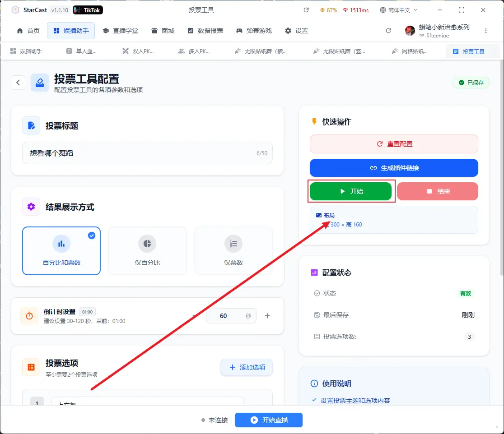Image resolution: width=504 pixels, height=434 pixels.
Task: Click the TikTok platform badge
Action: 88,10
